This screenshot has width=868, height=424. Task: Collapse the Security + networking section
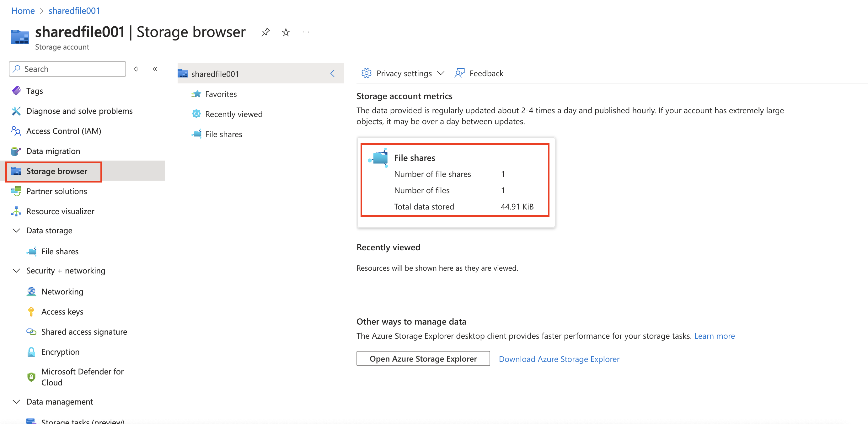point(16,271)
